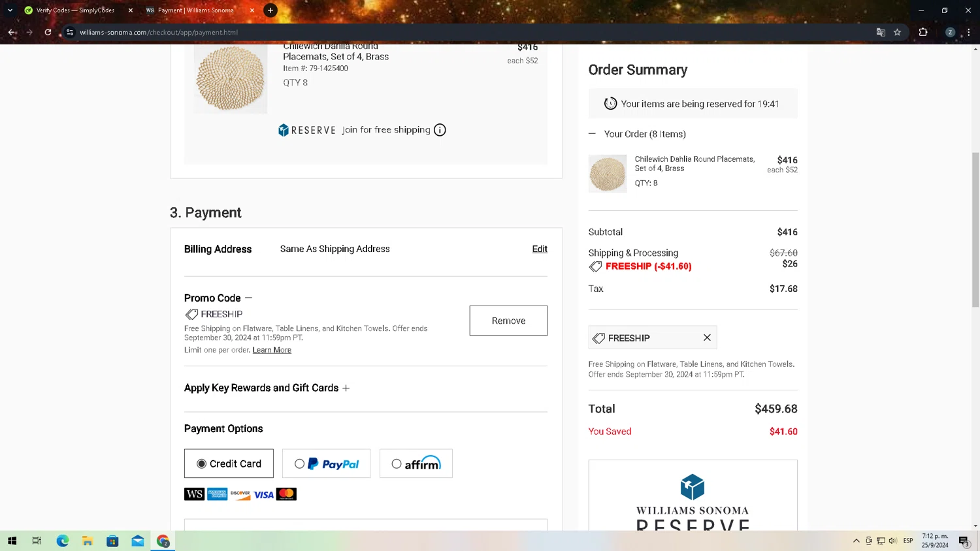Reload the page with the refresh icon
The height and width of the screenshot is (551, 980).
coord(48,32)
